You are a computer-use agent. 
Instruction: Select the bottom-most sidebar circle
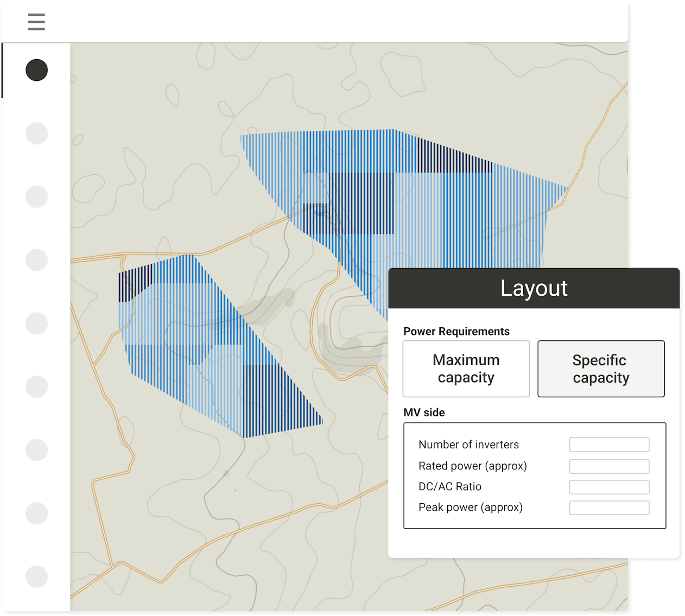[x=37, y=576]
